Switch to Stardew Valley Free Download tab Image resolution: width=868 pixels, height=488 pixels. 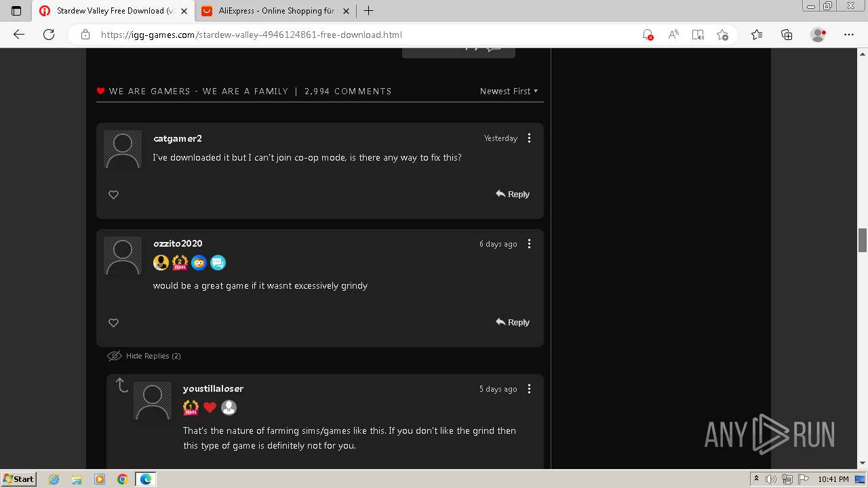[113, 11]
